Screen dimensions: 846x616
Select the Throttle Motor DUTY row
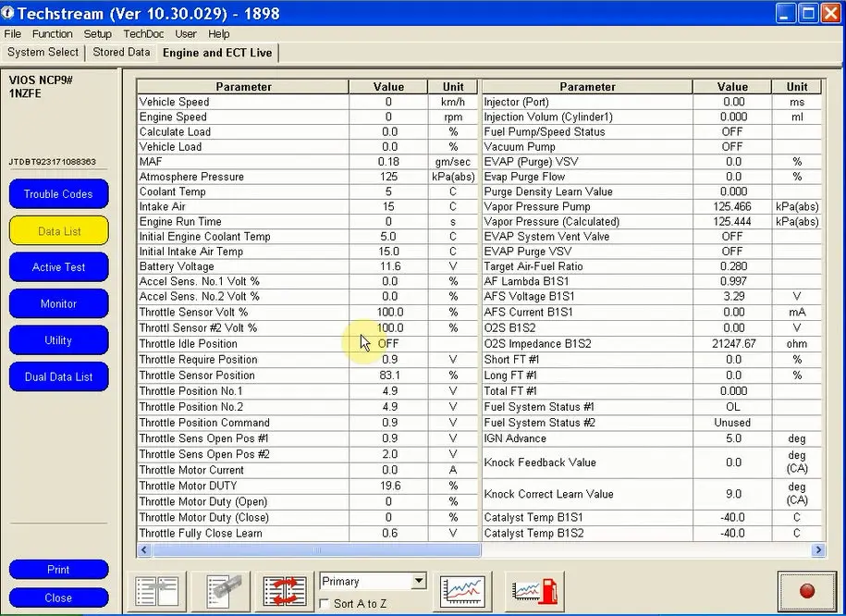[x=308, y=486]
